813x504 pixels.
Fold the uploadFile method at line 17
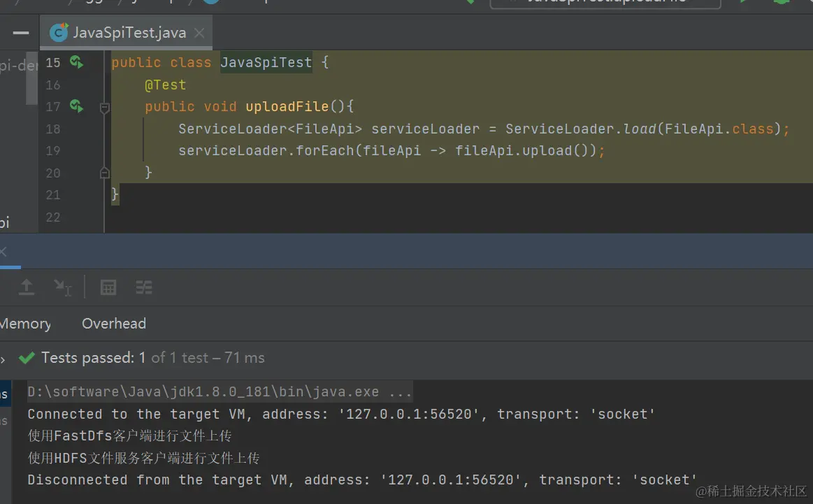click(x=104, y=108)
